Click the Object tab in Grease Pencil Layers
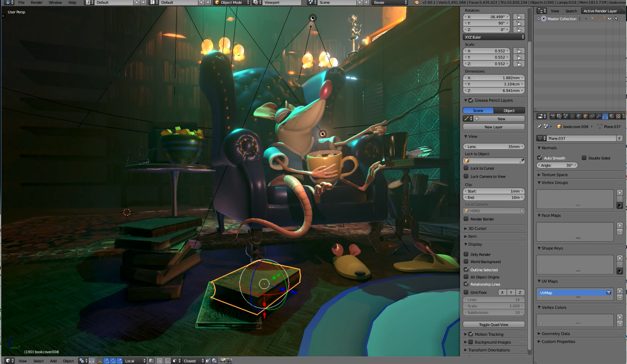The width and height of the screenshot is (627, 364). click(x=509, y=110)
